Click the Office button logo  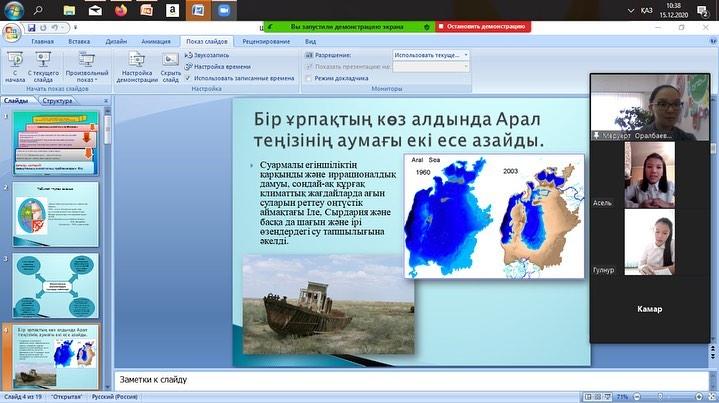point(12,32)
